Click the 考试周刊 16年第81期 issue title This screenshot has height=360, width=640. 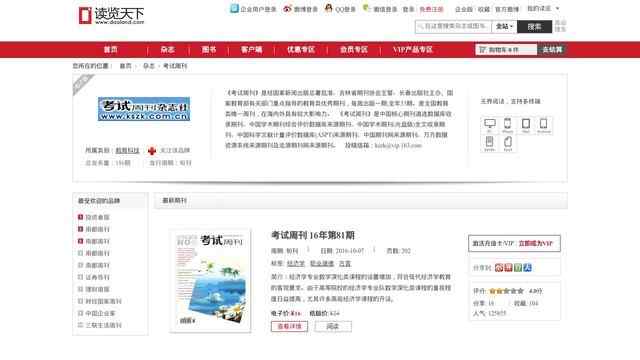(x=313, y=236)
